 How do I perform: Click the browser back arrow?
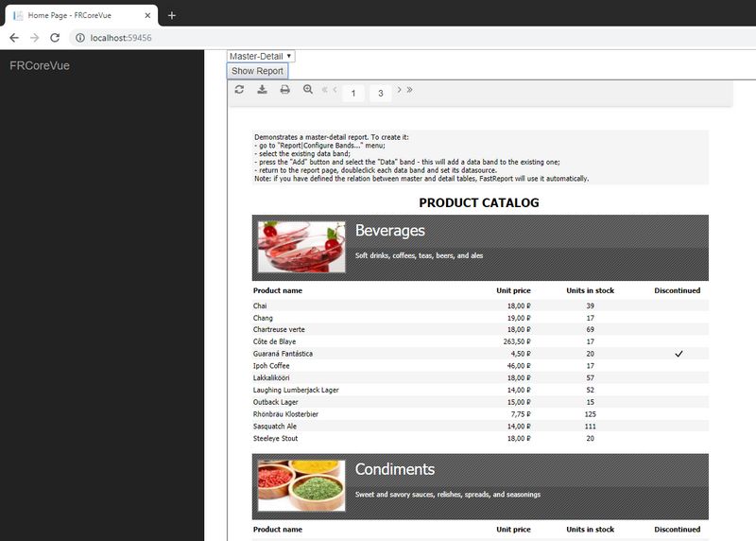[x=14, y=38]
